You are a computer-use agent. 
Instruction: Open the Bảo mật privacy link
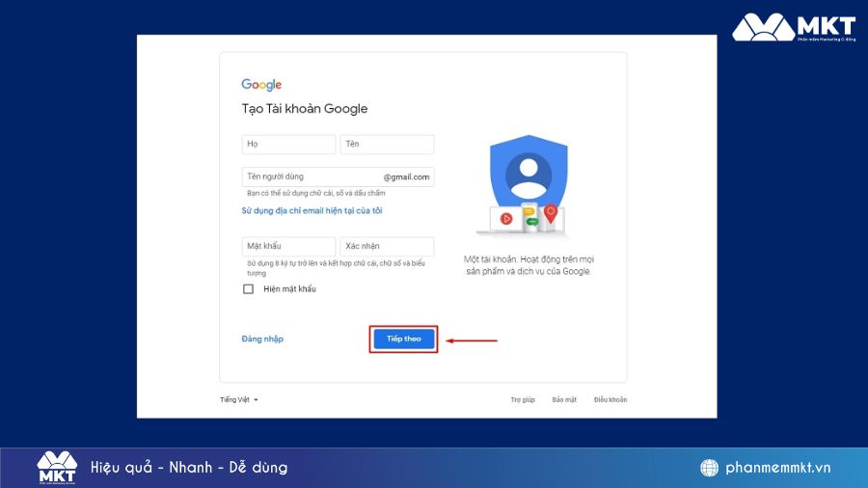tap(564, 399)
